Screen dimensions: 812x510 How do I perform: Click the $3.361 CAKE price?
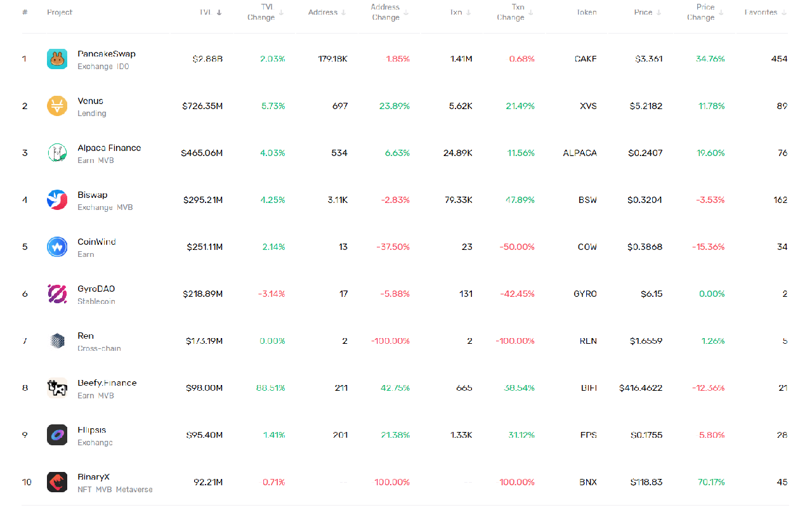648,59
